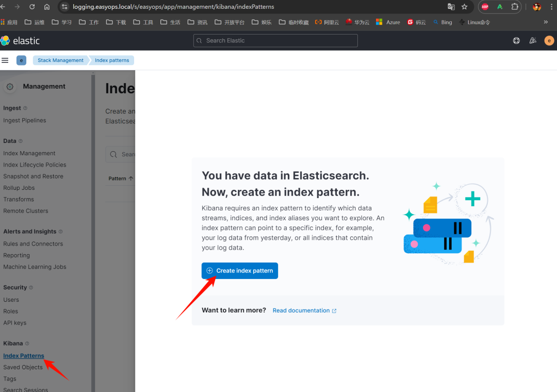Open the Linux命令 bookmark
This screenshot has height=392, width=557.
point(474,22)
